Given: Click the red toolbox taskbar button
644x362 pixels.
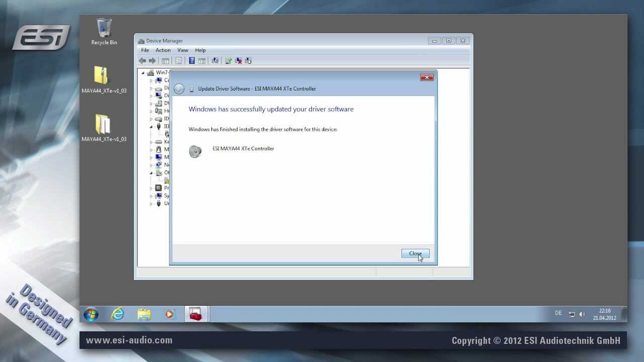Looking at the screenshot, I should (x=196, y=314).
